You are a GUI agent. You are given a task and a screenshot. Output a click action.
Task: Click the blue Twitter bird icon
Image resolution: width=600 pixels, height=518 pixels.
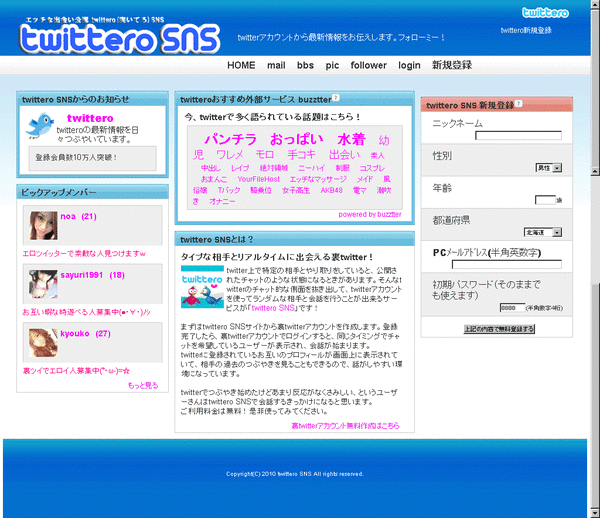(40, 125)
